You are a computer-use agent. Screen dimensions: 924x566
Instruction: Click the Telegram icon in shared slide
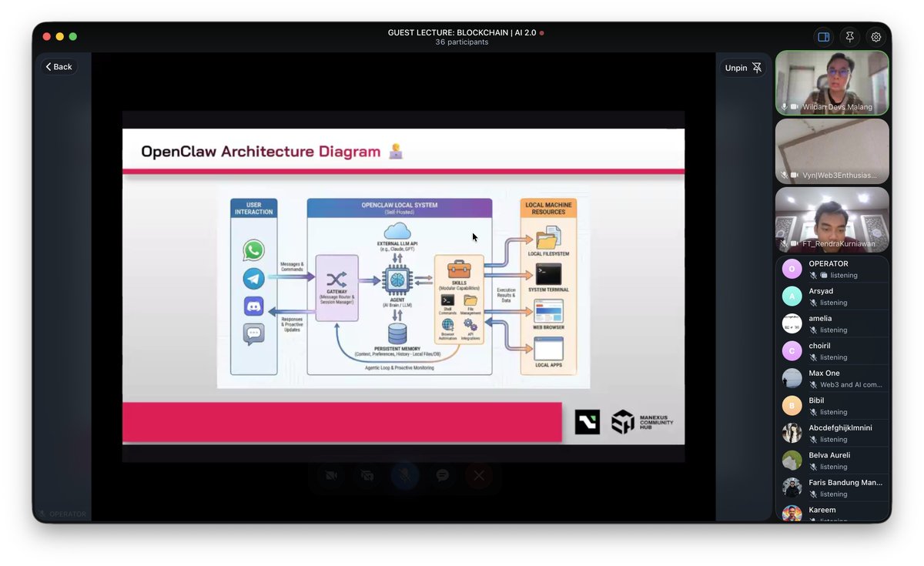point(253,279)
